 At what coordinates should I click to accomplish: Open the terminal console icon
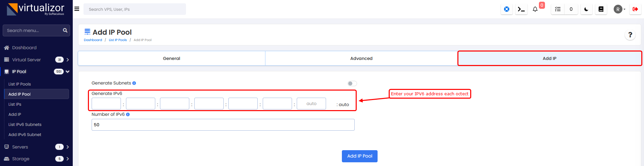521,9
